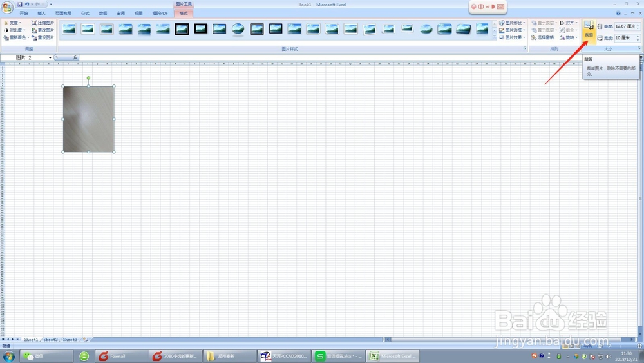
Task: Decrease width with the stepper down arrow
Action: (x=638, y=39)
